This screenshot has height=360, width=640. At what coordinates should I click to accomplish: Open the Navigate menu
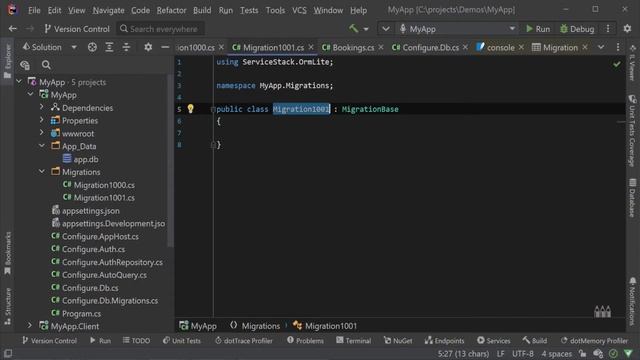click(x=108, y=10)
